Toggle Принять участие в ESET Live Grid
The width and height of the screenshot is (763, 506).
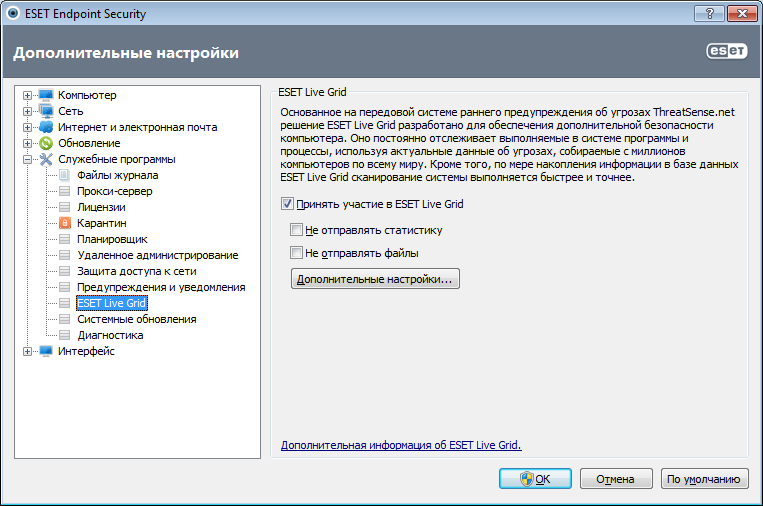(289, 204)
